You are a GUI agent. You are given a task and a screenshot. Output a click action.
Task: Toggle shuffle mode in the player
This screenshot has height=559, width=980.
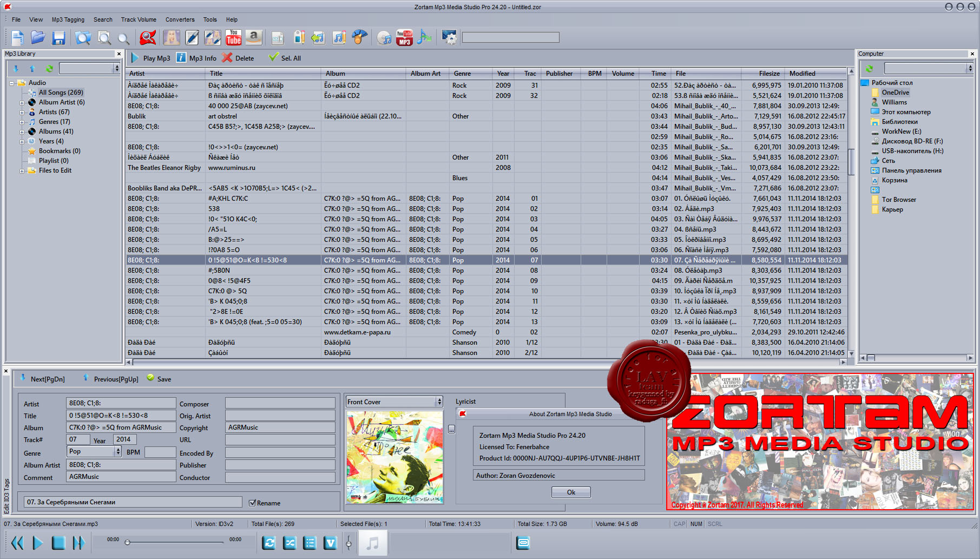pos(290,543)
